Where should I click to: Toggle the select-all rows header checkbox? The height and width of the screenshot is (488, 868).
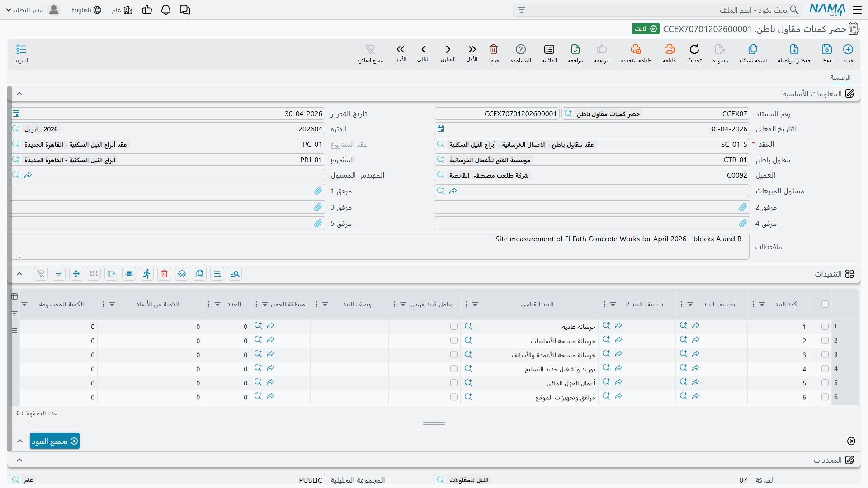pyautogui.click(x=825, y=304)
